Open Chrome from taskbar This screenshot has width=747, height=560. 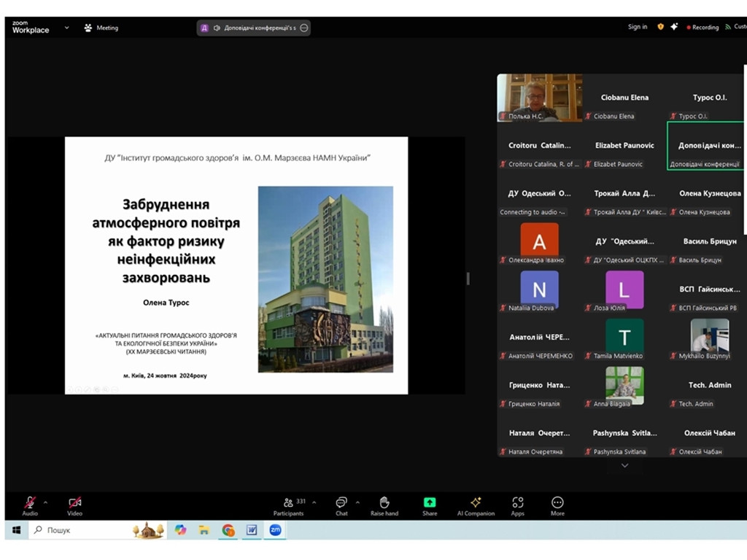pyautogui.click(x=228, y=530)
